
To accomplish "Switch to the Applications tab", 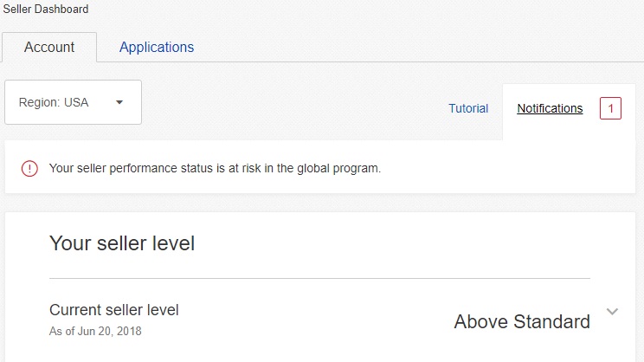I will pos(157,48).
